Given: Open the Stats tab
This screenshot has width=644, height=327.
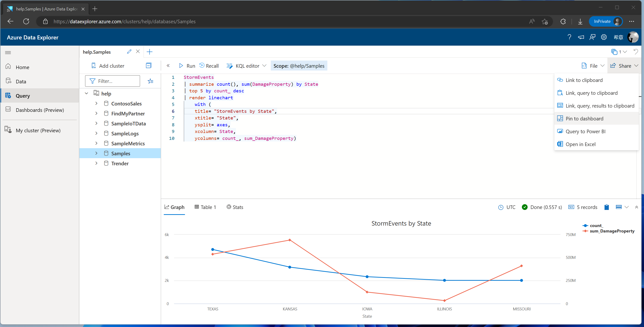Looking at the screenshot, I should [x=235, y=207].
